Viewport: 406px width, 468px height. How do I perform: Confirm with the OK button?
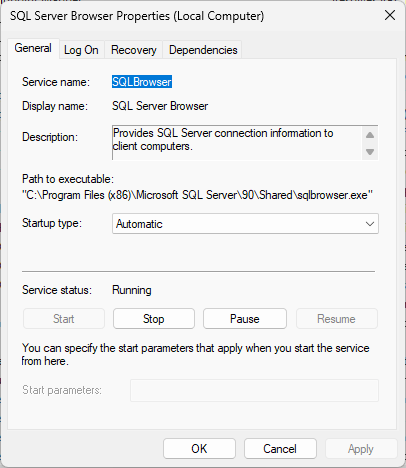coord(199,449)
